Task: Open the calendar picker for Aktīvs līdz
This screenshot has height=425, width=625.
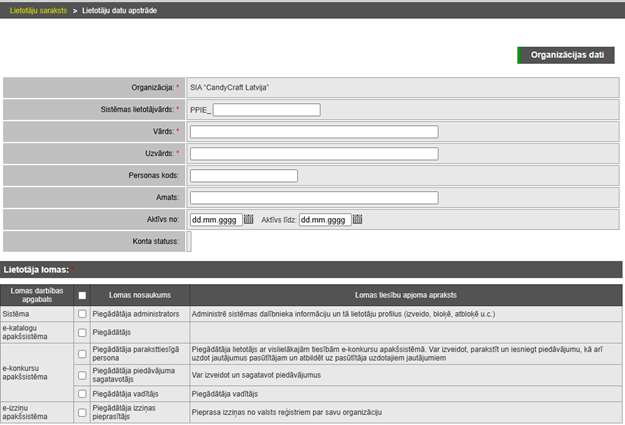Action: (x=357, y=220)
